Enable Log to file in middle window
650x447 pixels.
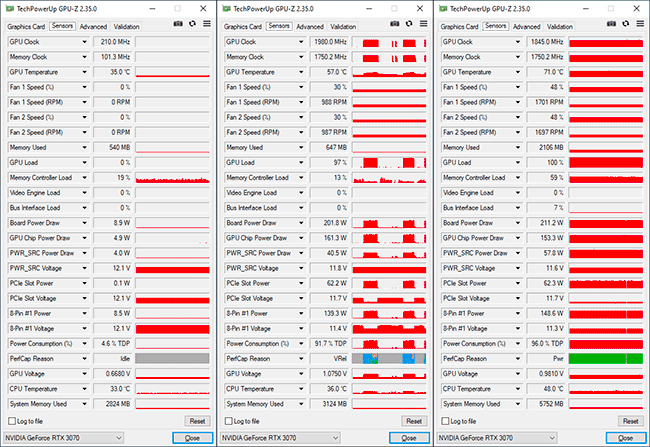229,421
